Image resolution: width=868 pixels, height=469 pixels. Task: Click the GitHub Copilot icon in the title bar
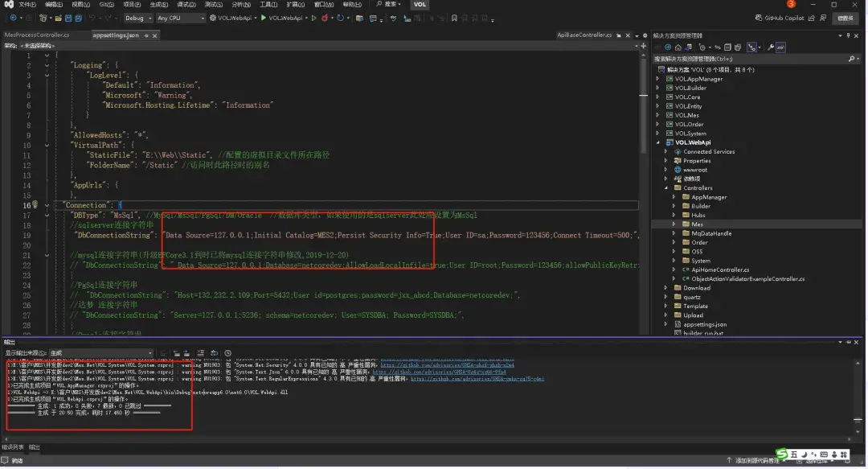pos(759,17)
